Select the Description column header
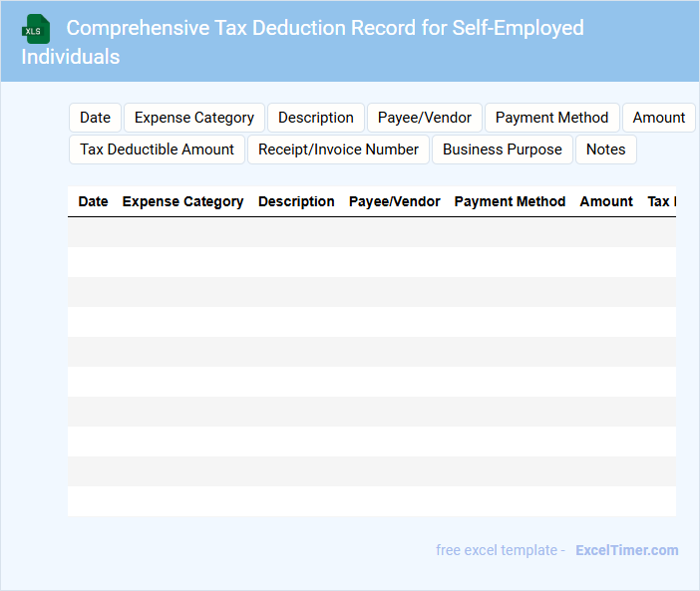This screenshot has width=700, height=591. pos(296,201)
